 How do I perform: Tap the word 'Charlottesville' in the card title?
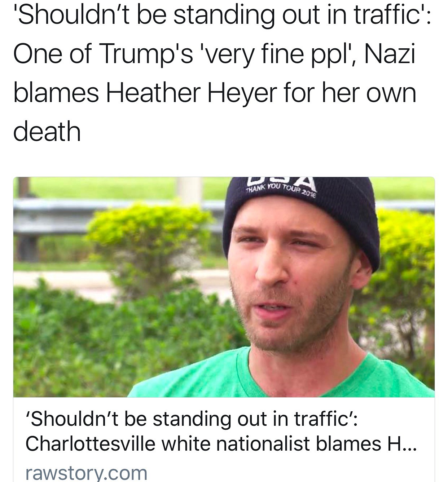91,443
